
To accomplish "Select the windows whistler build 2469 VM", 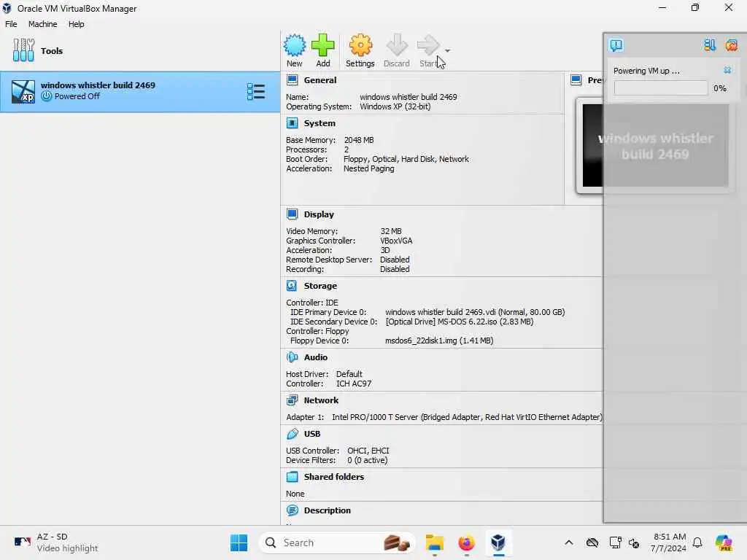I will click(x=140, y=91).
